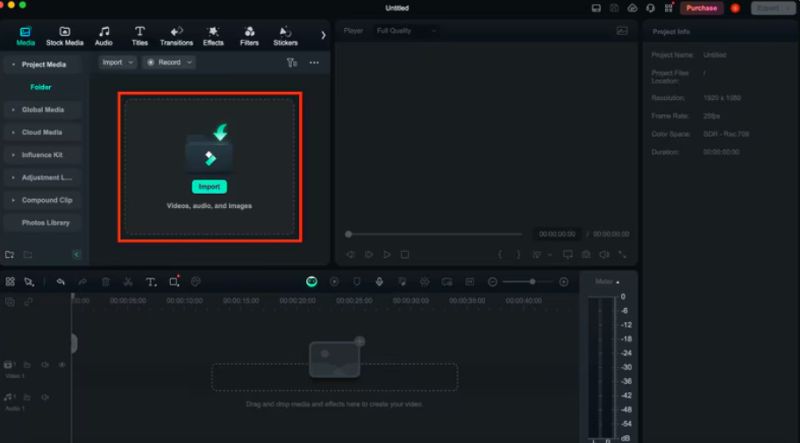Adjust the timeline zoom slider handle
The width and height of the screenshot is (800, 443).
pos(532,282)
